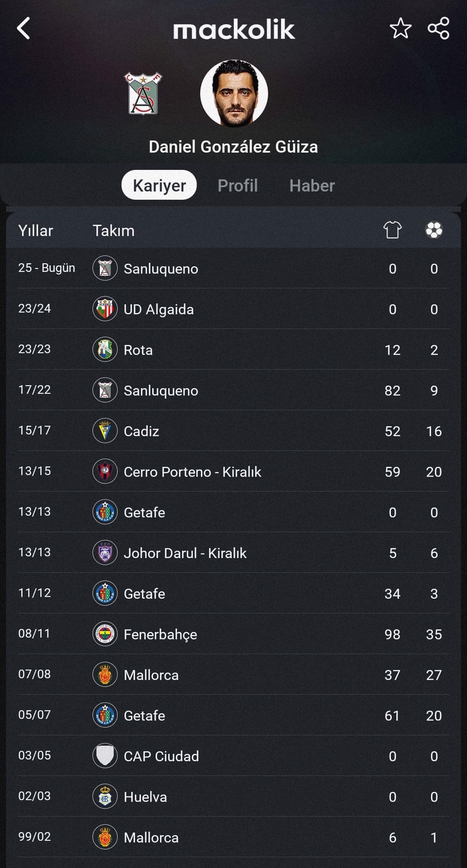Open Daniel Güiza's profile photo

coord(234,93)
